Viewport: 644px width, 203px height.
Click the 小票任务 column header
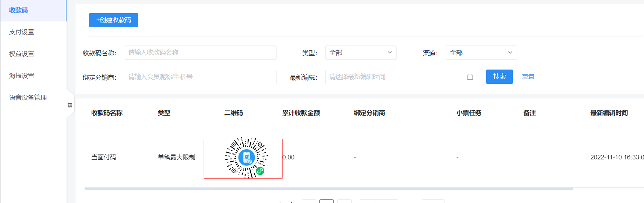pyautogui.click(x=469, y=113)
